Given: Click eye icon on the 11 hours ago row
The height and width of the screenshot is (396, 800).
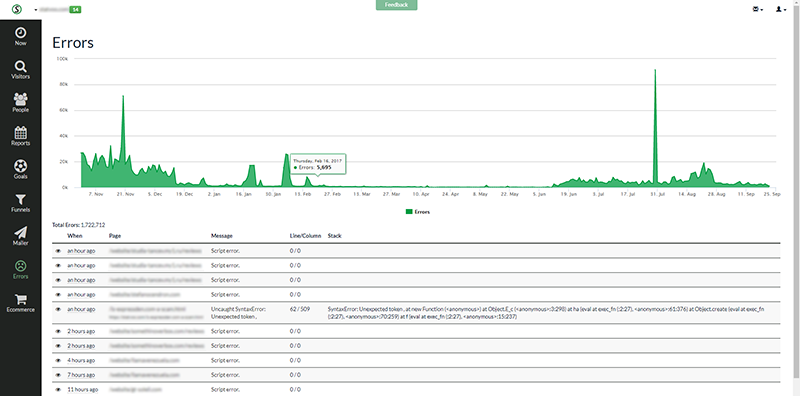Looking at the screenshot, I should (x=58, y=390).
